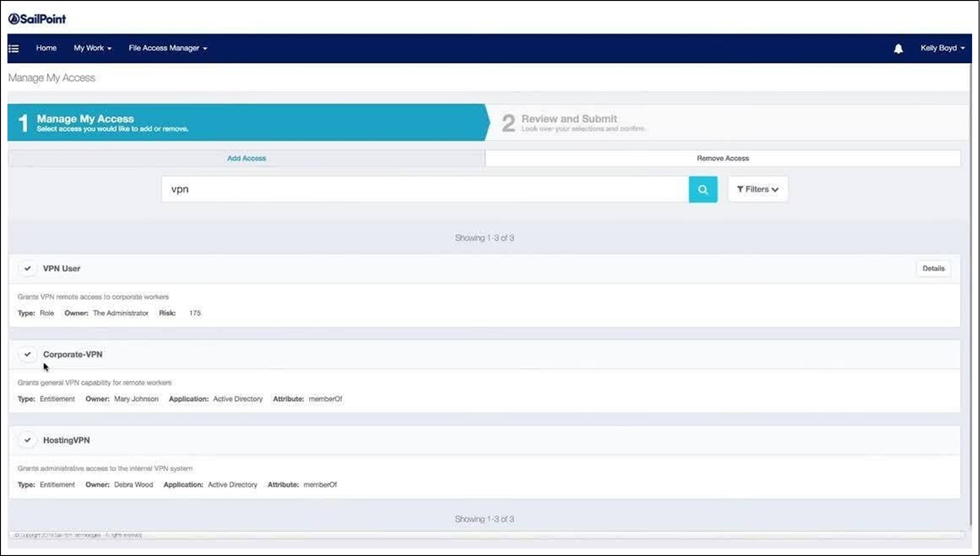Viewport: 980px width, 556px height.
Task: Open the hamburger sidebar menu icon
Action: (x=14, y=48)
